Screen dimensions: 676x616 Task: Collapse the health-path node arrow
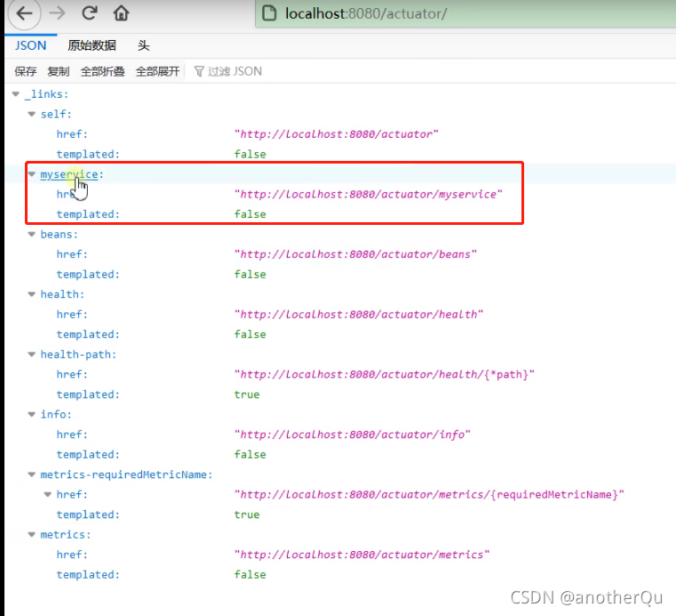(x=31, y=355)
